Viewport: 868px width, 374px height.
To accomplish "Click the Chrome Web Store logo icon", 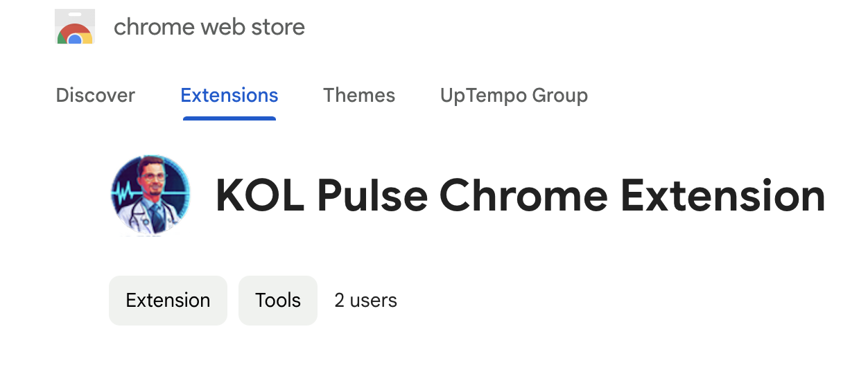I will [x=75, y=27].
